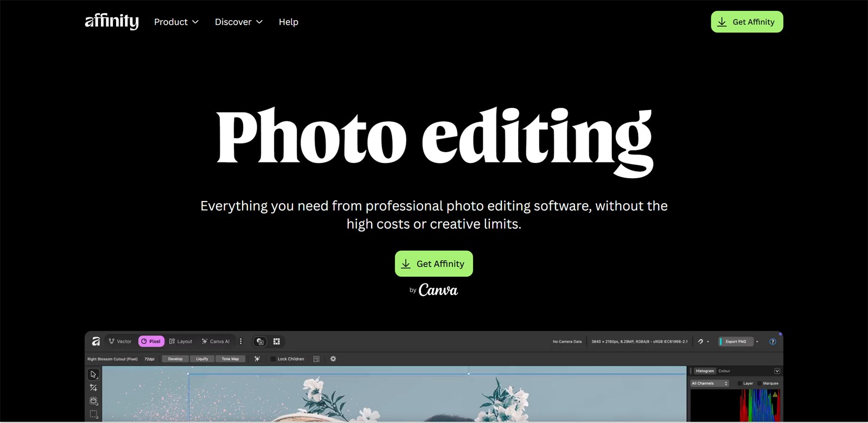The width and height of the screenshot is (868, 423).
Task: Click the Develop button
Action: (175, 359)
